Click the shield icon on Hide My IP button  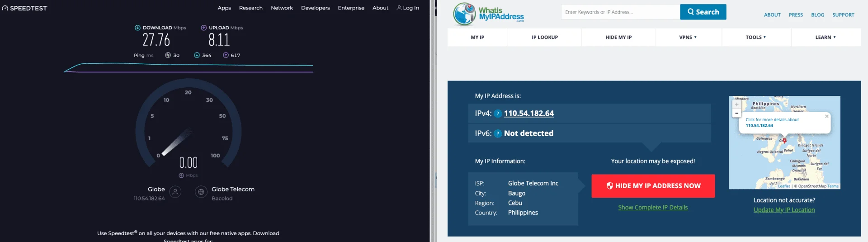[609, 186]
